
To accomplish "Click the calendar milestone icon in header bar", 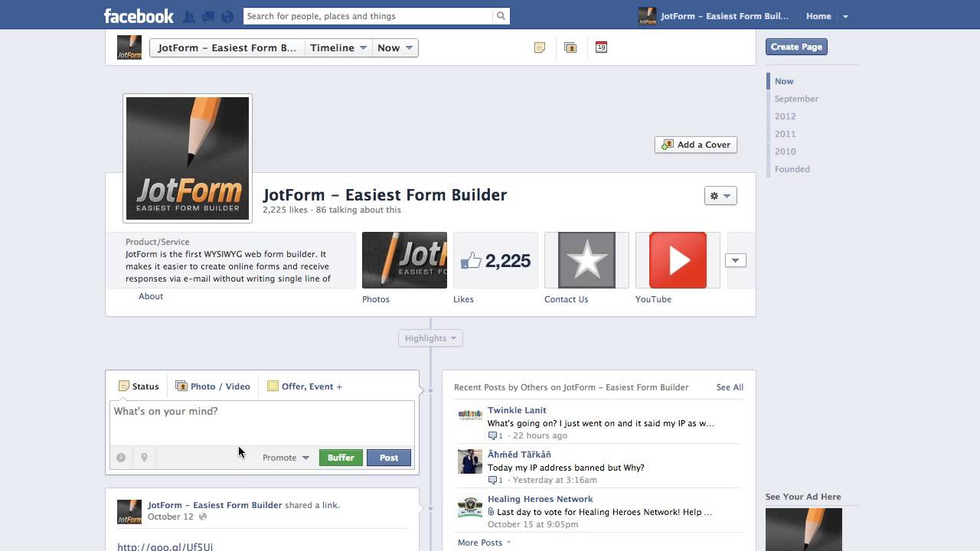I will 601,47.
